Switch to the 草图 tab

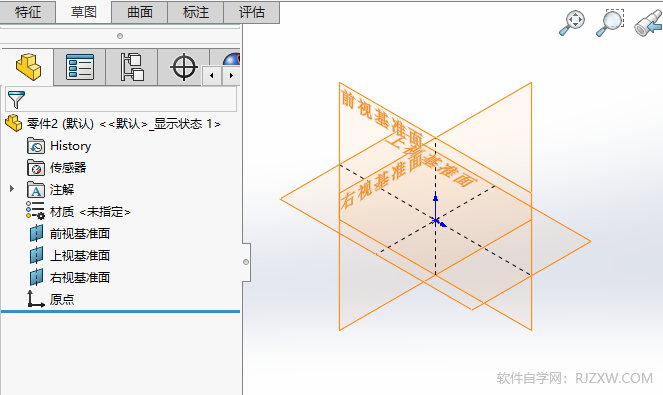tap(84, 12)
